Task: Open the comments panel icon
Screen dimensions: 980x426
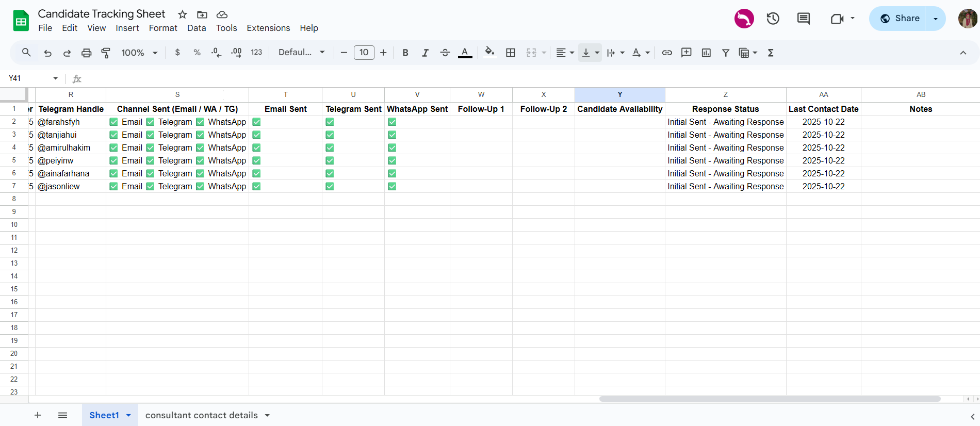Action: pos(803,19)
